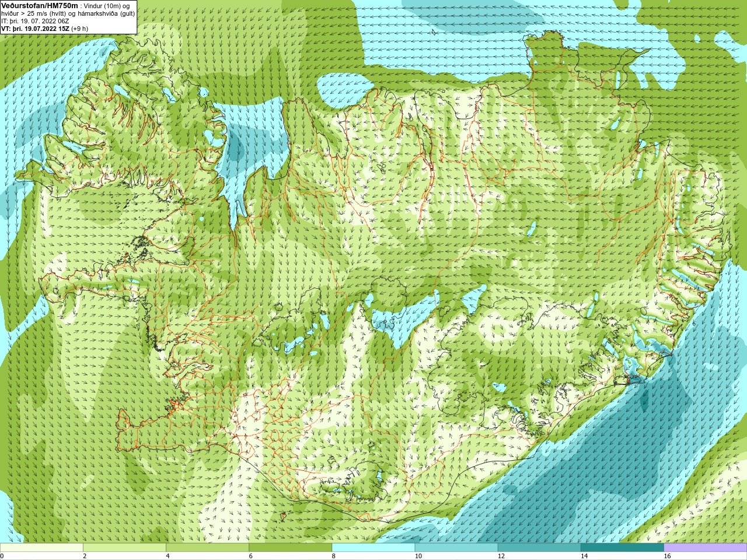Image resolution: width=747 pixels, height=560 pixels.
Task: Click the turquoise 10–12 legend swatch
Action: 456,548
